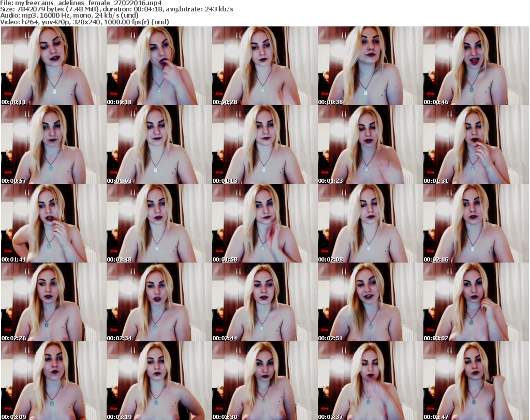This screenshot has width=530, height=420.
Task: Select the frame thumbnail stamped 00:01:31
Action: tap(476, 144)
